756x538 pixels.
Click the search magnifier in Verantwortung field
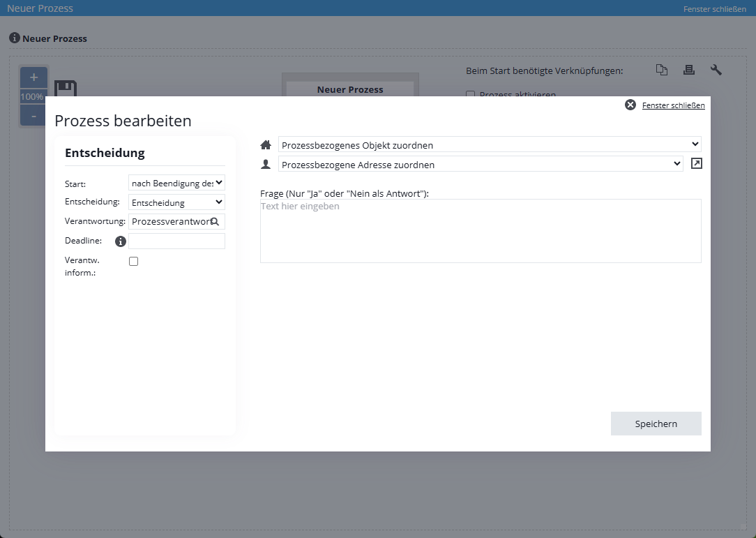[x=215, y=221]
